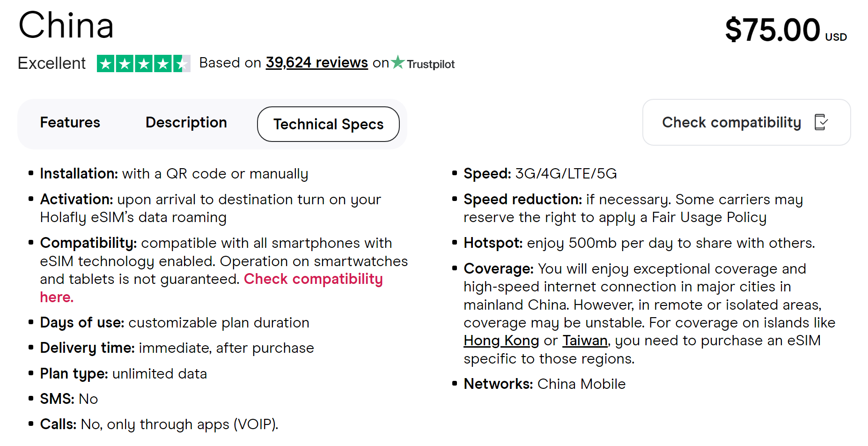Click the $75.00 price
The width and height of the screenshot is (868, 446).
[772, 30]
